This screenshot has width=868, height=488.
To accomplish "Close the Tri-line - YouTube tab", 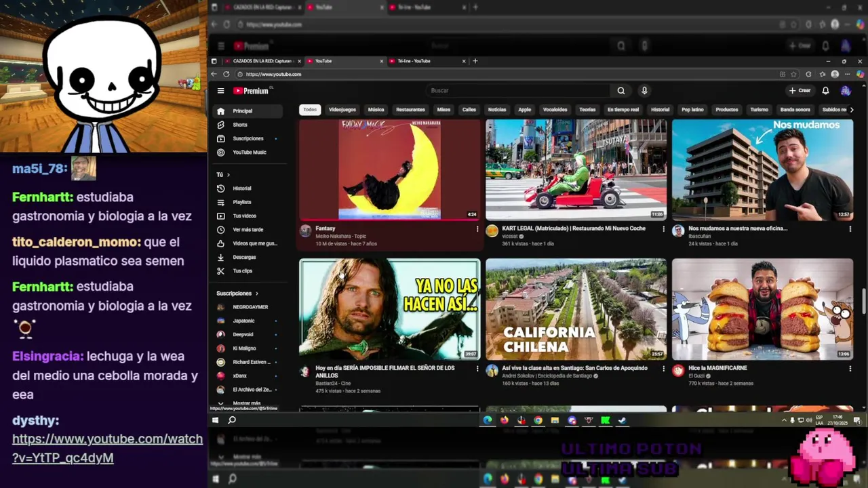I will pos(464,61).
